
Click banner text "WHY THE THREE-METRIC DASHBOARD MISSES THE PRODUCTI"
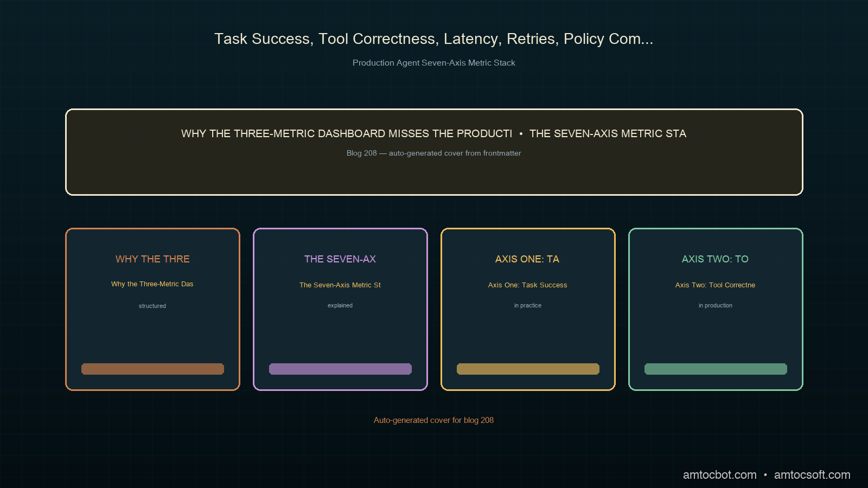coord(347,133)
